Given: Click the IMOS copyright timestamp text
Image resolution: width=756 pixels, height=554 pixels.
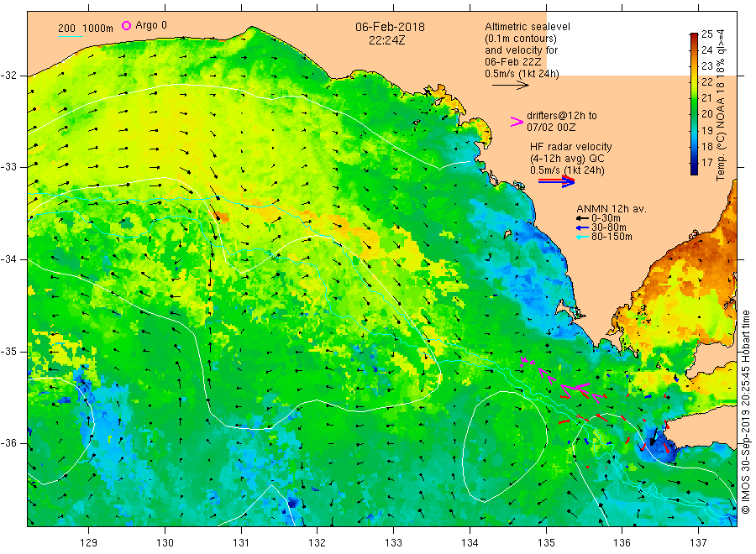Looking at the screenshot, I should [x=745, y=412].
